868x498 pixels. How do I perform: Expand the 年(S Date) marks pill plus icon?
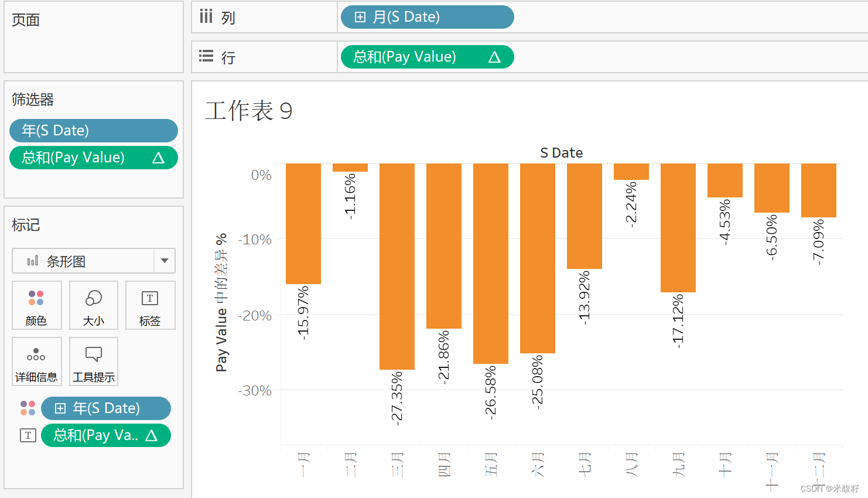60,408
